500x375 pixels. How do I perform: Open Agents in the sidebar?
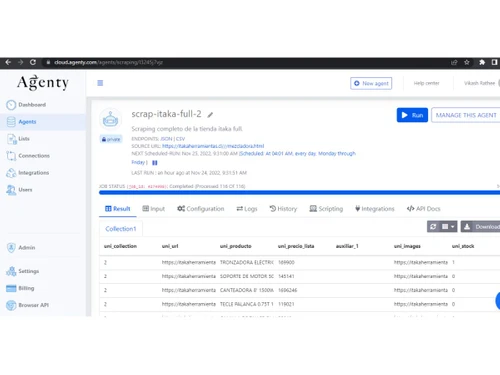(43, 122)
